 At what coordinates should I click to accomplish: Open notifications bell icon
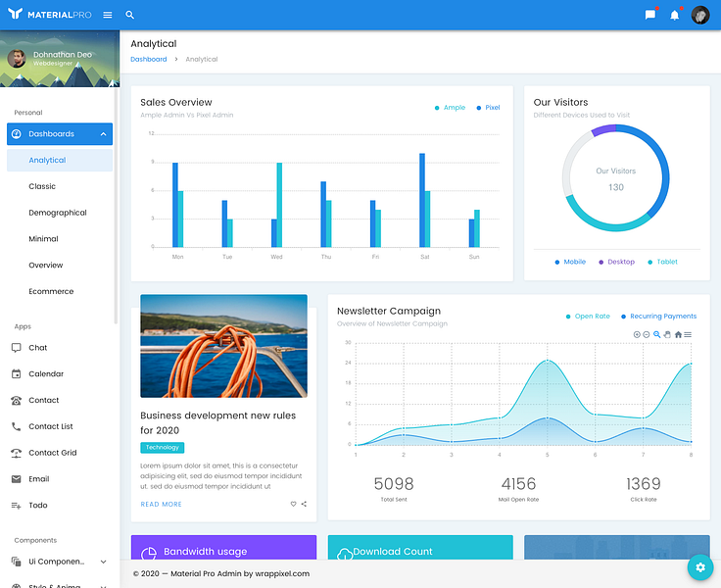point(675,15)
